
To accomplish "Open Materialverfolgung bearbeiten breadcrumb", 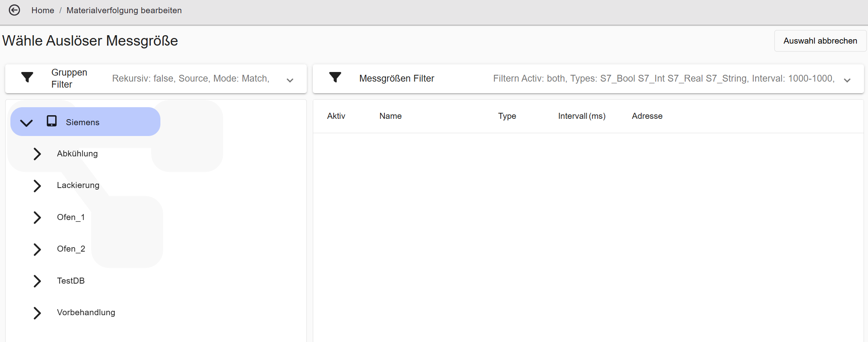I will pos(124,10).
